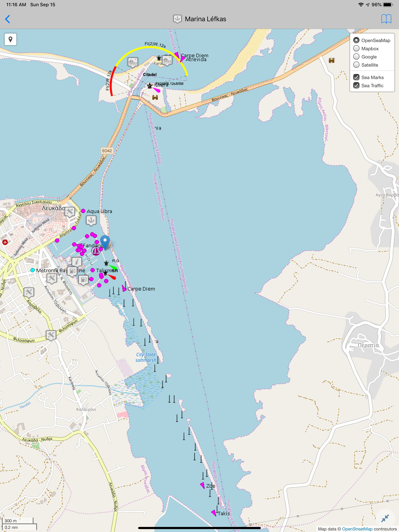Select the Satellite map style
The image size is (399, 532).
pyautogui.click(x=356, y=65)
